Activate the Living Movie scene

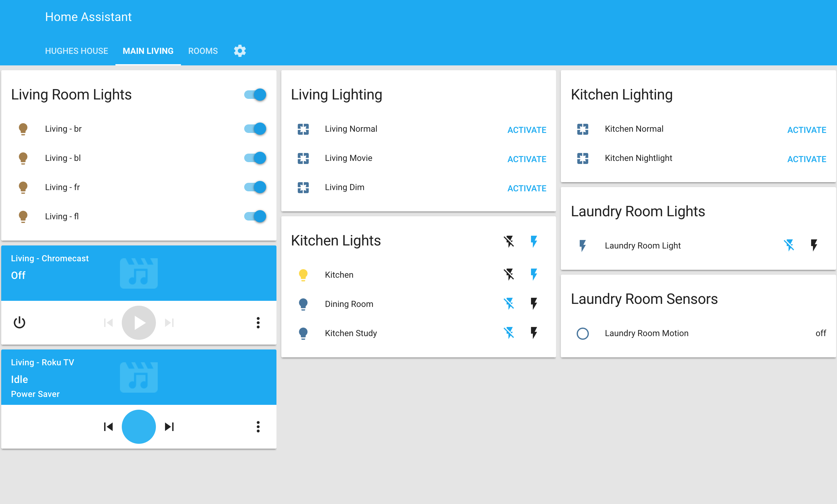[526, 159]
